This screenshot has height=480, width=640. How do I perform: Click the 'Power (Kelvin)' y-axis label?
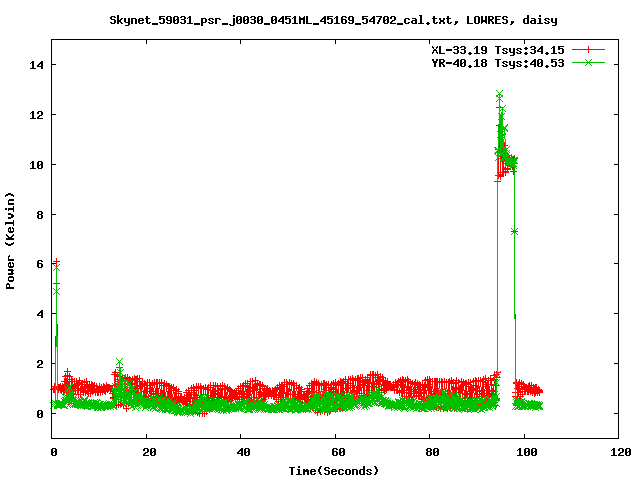tap(10, 241)
